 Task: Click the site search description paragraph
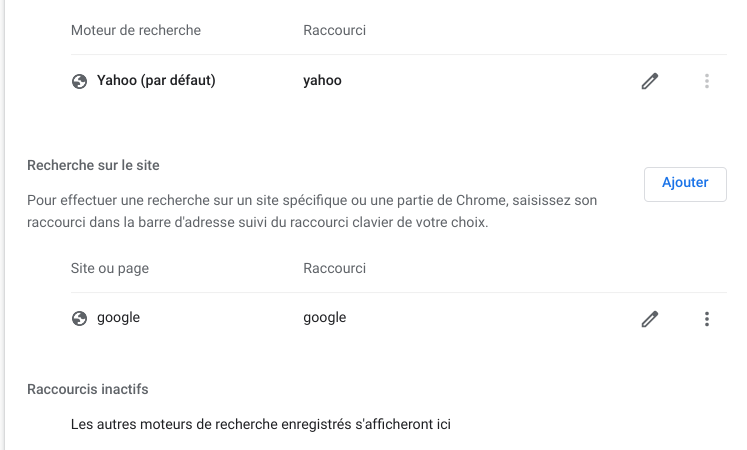coord(312,211)
